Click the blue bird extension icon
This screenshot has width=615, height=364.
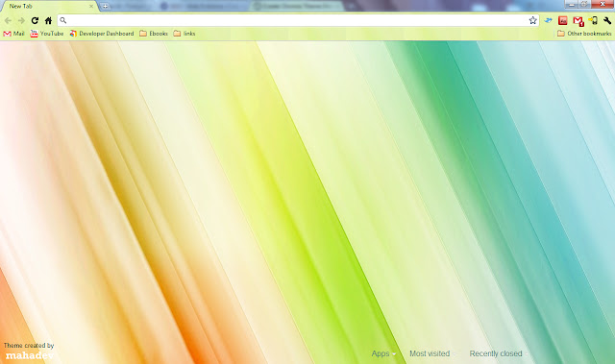pyautogui.click(x=549, y=20)
